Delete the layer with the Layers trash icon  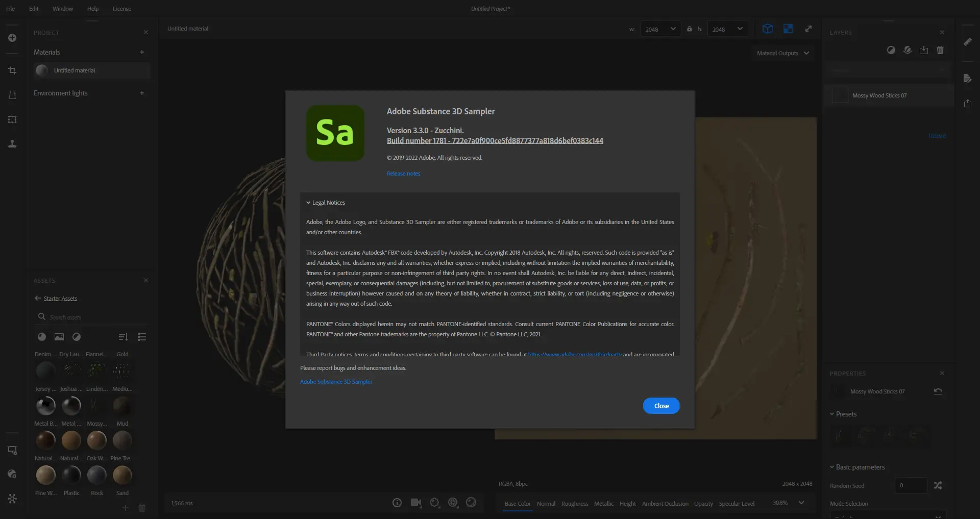(x=940, y=50)
